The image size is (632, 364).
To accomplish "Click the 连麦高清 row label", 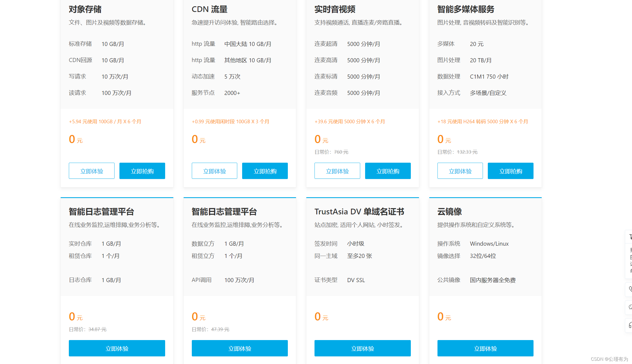I will 326,60.
